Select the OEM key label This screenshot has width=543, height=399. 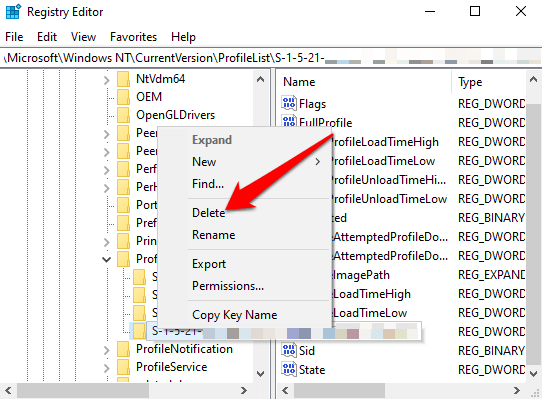point(149,97)
